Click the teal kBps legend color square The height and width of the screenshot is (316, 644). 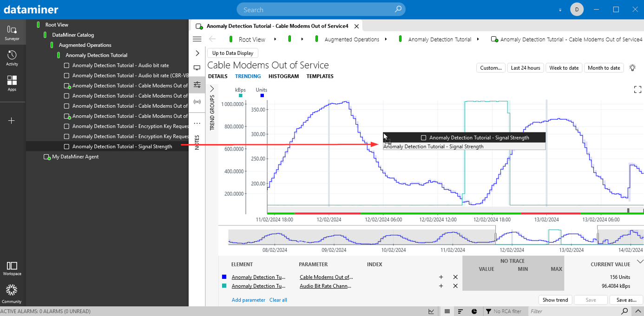(x=240, y=96)
